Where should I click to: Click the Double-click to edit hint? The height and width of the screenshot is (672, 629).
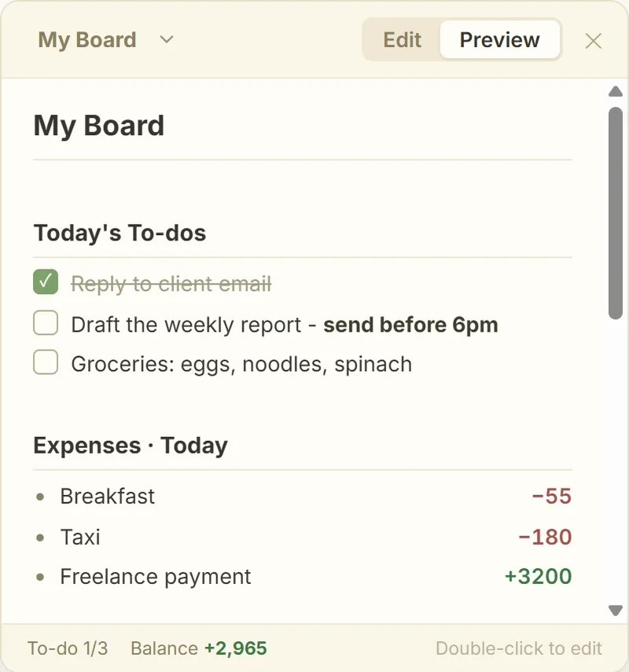click(x=519, y=648)
